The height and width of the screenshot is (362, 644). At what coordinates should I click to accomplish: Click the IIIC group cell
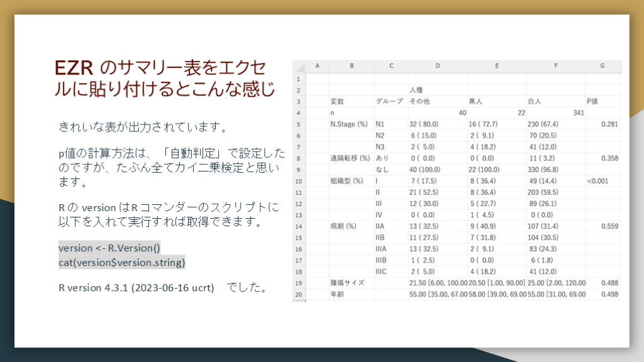[382, 271]
